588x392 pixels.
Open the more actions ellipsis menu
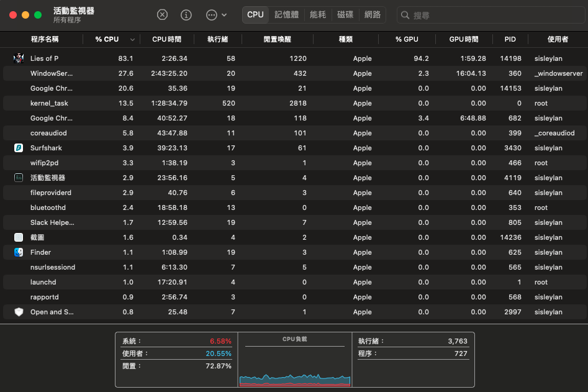click(x=216, y=15)
